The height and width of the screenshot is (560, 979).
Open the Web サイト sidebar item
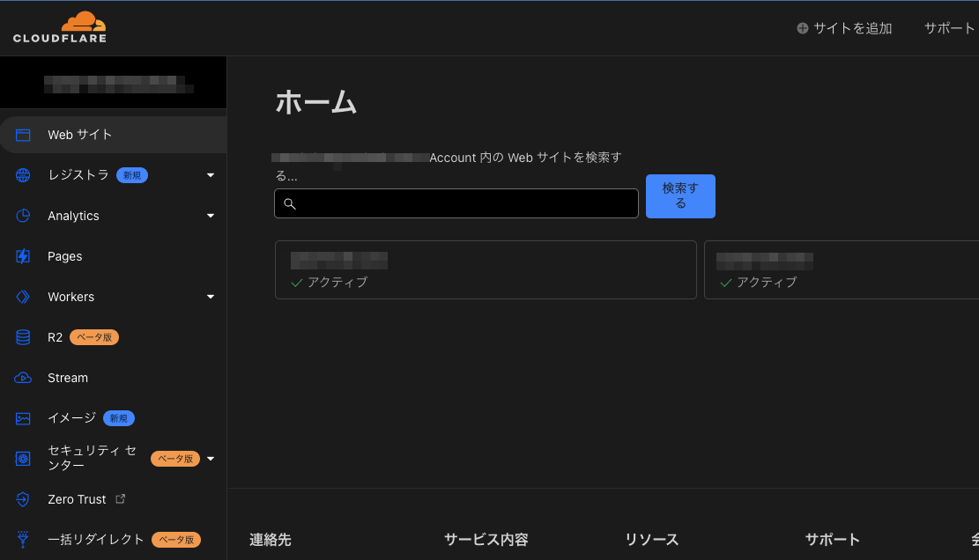coord(113,135)
